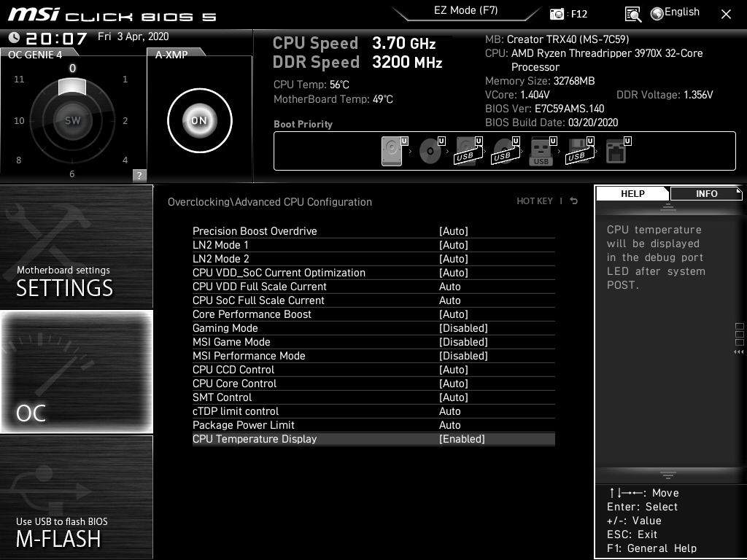Open the OC overclocking section
The image size is (747, 560).
(x=76, y=371)
